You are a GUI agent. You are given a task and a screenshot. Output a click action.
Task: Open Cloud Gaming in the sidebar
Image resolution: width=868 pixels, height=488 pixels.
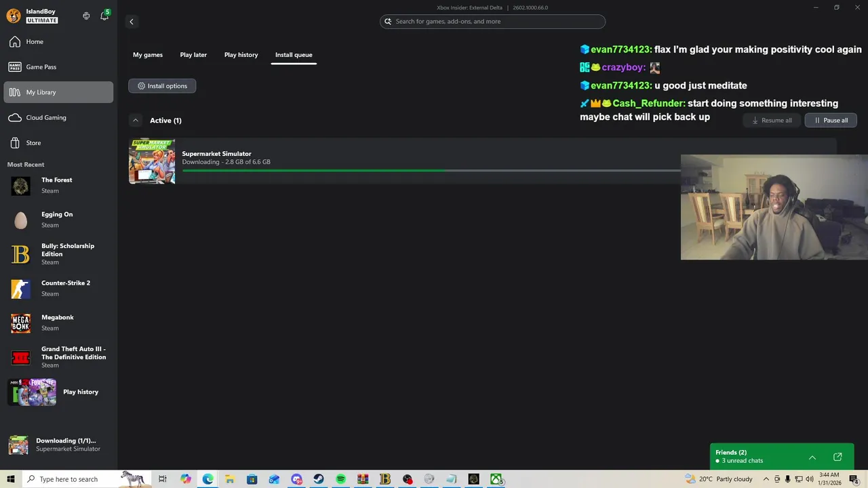click(x=58, y=117)
